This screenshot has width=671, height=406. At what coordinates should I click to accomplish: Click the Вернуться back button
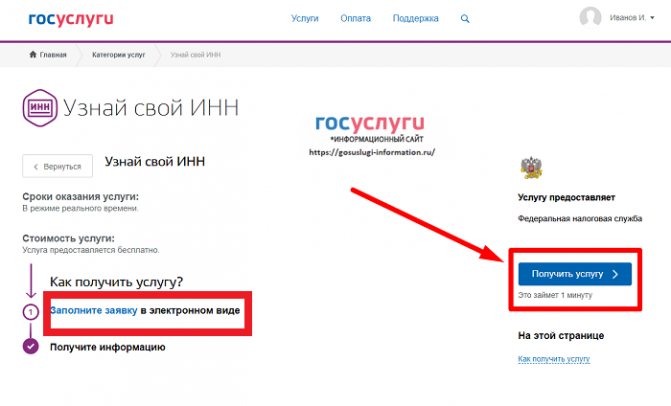pos(57,166)
